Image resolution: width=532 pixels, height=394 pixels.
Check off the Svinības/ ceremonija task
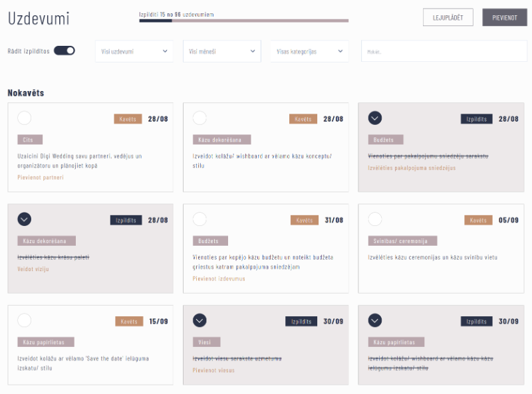(375, 219)
